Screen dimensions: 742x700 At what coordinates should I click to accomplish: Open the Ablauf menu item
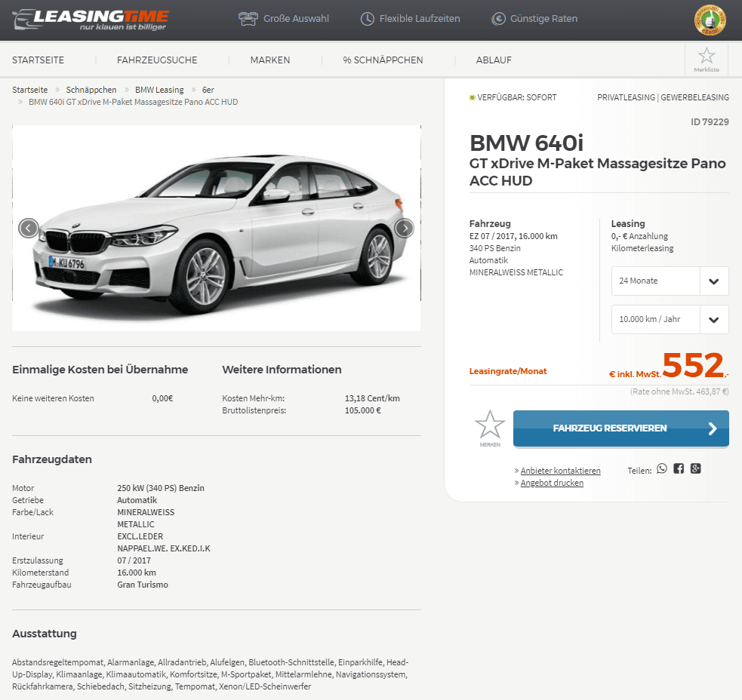pos(494,60)
